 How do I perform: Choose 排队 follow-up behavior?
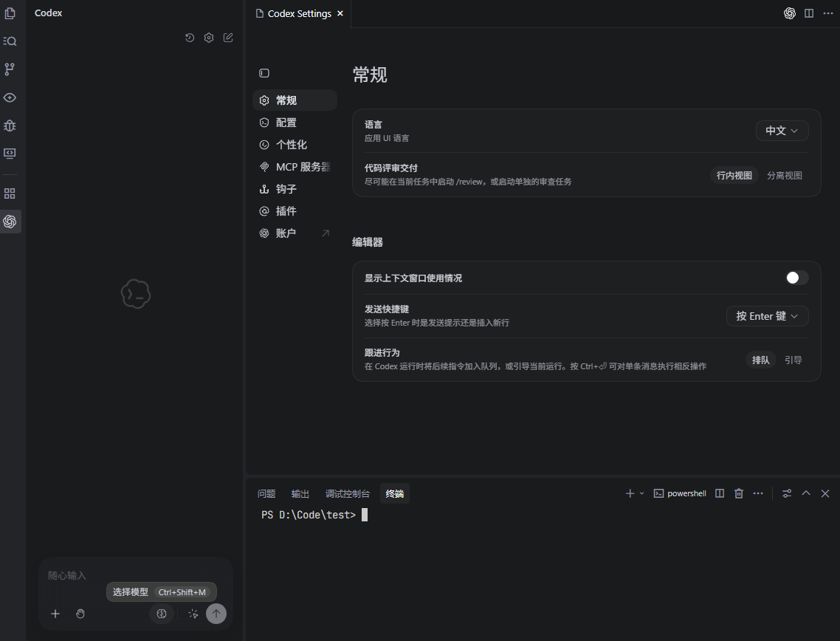coord(761,360)
